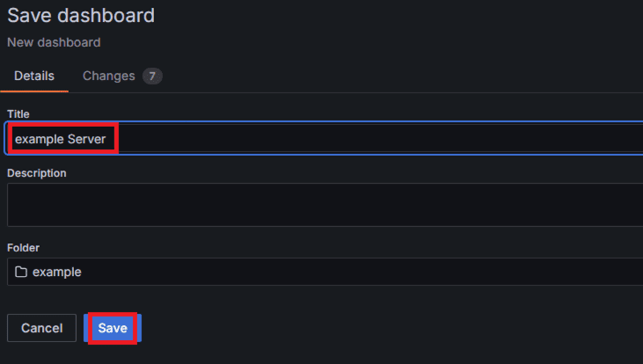This screenshot has height=364, width=643.
Task: Click the Title field label
Action: coord(18,114)
